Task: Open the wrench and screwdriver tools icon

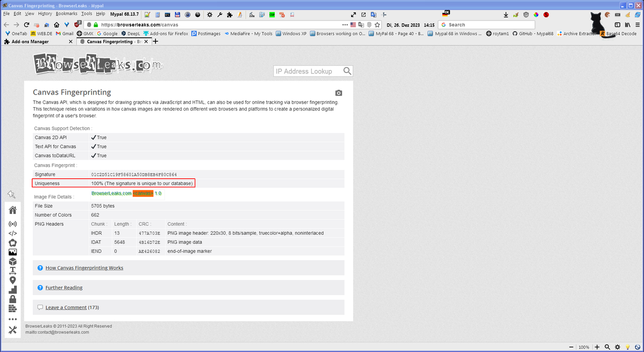Action: tap(13, 330)
